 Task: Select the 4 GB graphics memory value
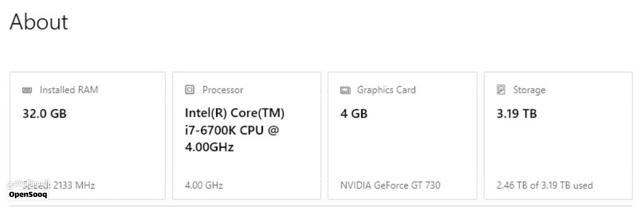coord(353,113)
